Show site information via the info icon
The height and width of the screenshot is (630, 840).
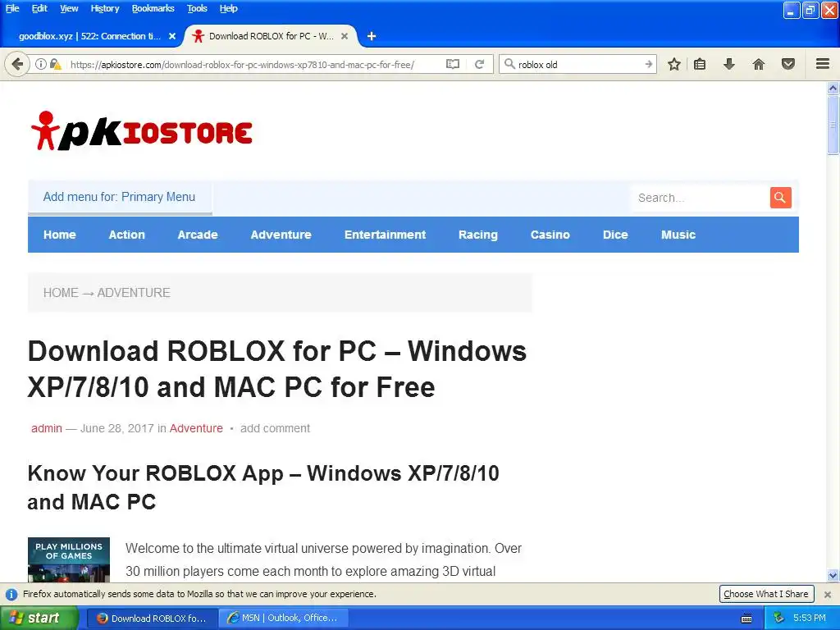pyautogui.click(x=41, y=64)
